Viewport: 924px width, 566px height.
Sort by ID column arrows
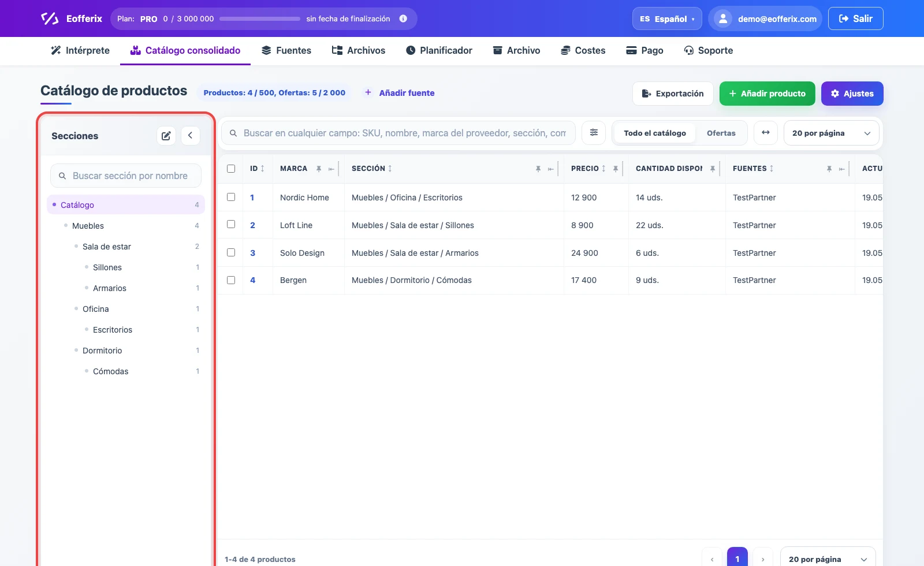coord(263,169)
